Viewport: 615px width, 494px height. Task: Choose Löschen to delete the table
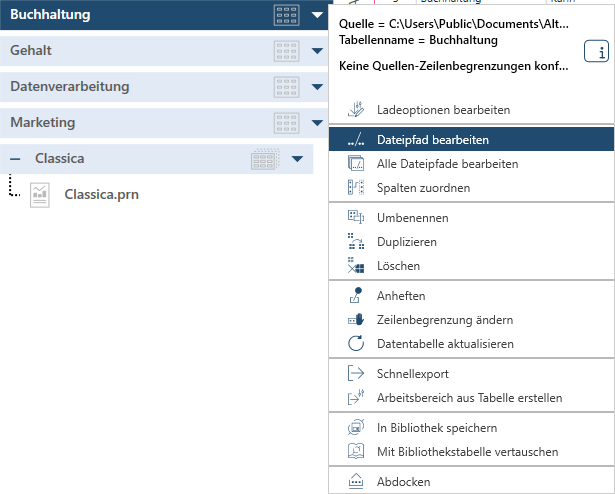[398, 266]
